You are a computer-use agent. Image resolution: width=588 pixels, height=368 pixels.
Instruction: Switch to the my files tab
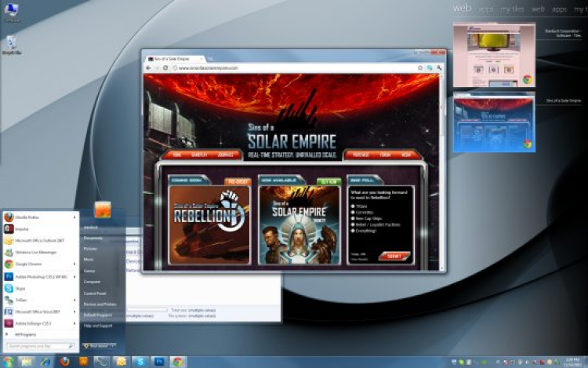click(512, 9)
